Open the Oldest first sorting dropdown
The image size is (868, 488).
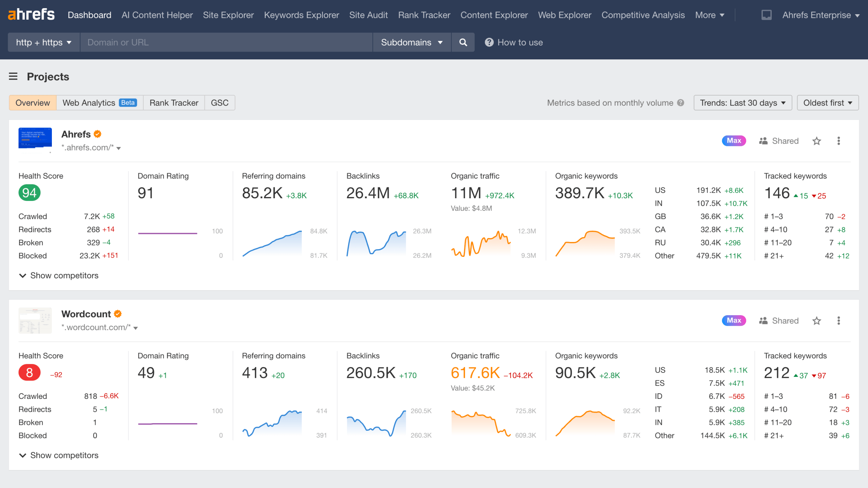pyautogui.click(x=827, y=103)
